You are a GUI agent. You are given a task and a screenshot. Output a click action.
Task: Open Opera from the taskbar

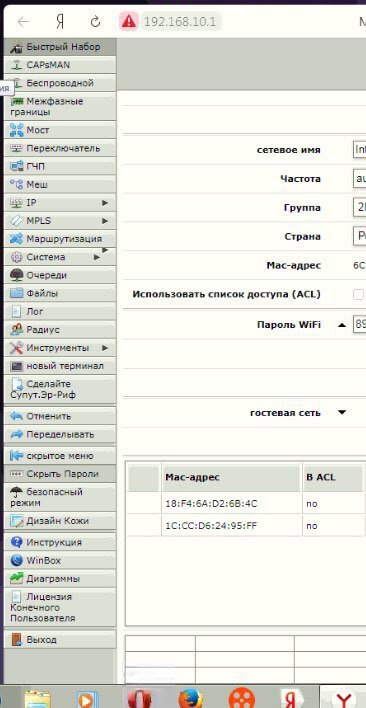click(139, 698)
